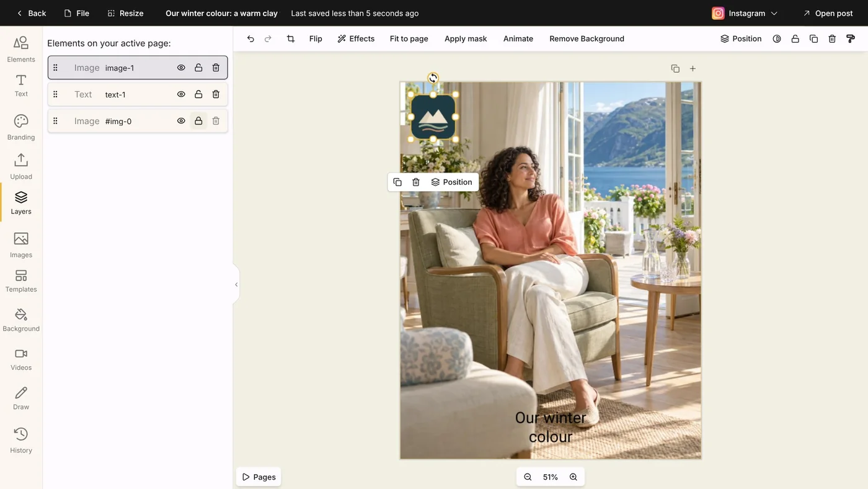Screen dimensions: 868x489
Task: Click Remove Background
Action: [587, 38]
